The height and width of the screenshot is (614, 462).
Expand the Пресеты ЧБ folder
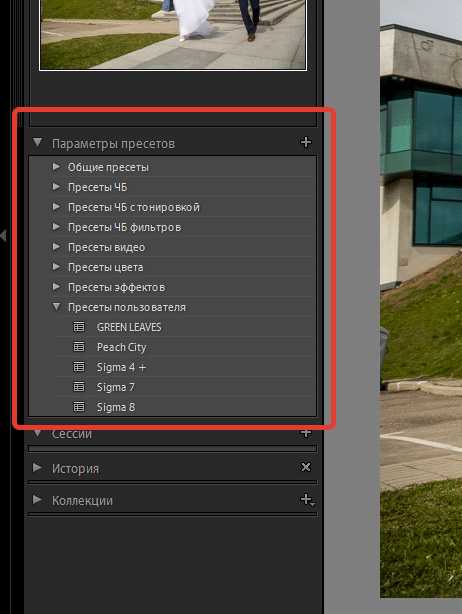click(56, 187)
